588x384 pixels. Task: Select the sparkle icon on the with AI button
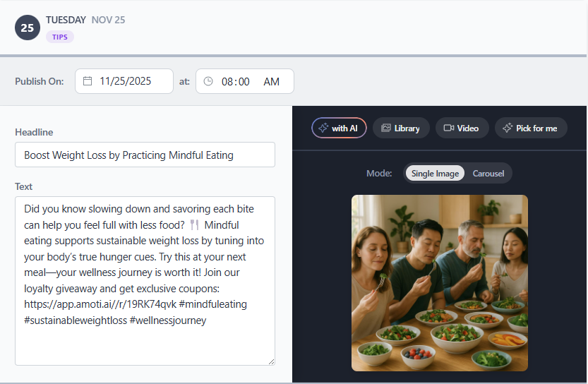(323, 128)
